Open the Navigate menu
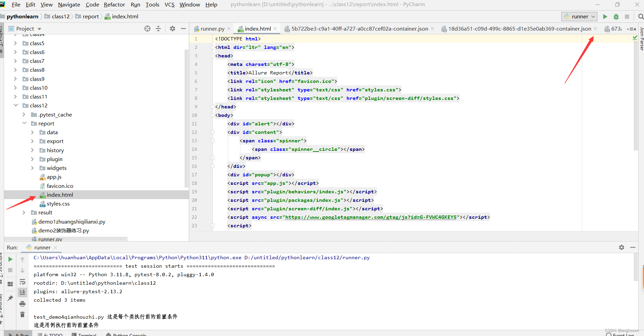 tap(69, 4)
